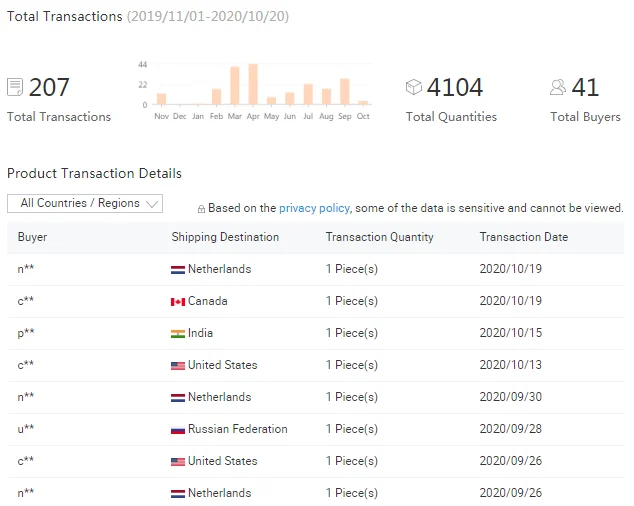This screenshot has height=506, width=634.
Task: Click the Canada flag icon
Action: 178,301
